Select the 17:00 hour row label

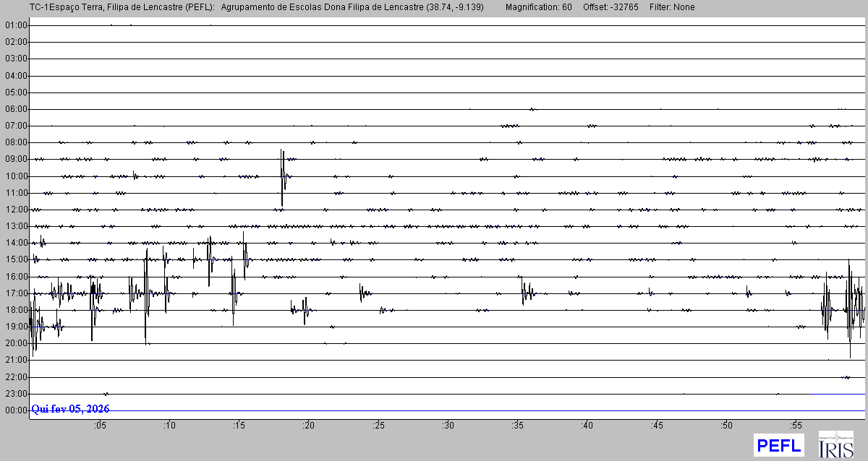click(x=15, y=293)
